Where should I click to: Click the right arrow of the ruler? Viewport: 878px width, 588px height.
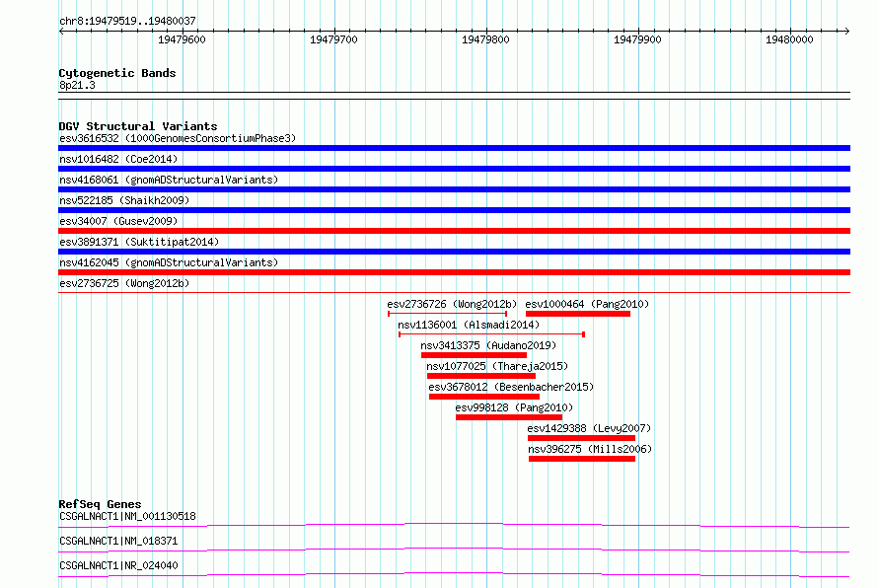pos(846,32)
